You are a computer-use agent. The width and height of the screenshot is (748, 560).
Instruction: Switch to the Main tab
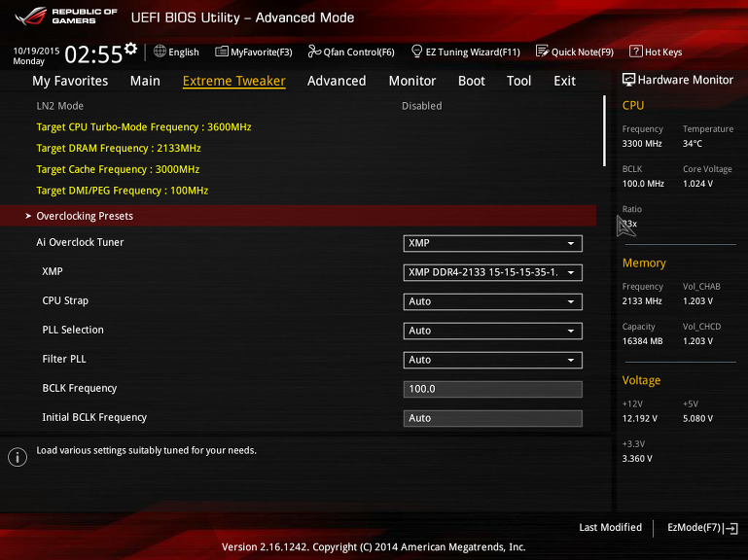click(x=145, y=81)
